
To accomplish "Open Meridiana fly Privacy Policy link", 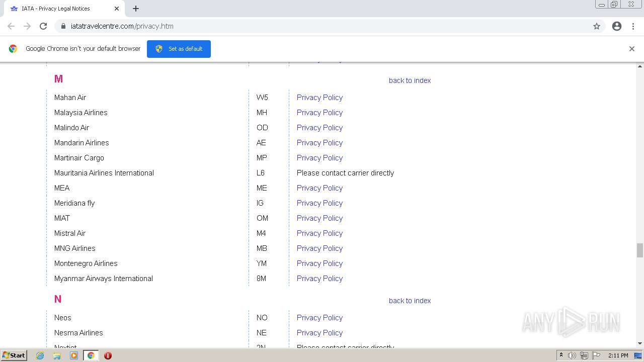I will coord(319,203).
